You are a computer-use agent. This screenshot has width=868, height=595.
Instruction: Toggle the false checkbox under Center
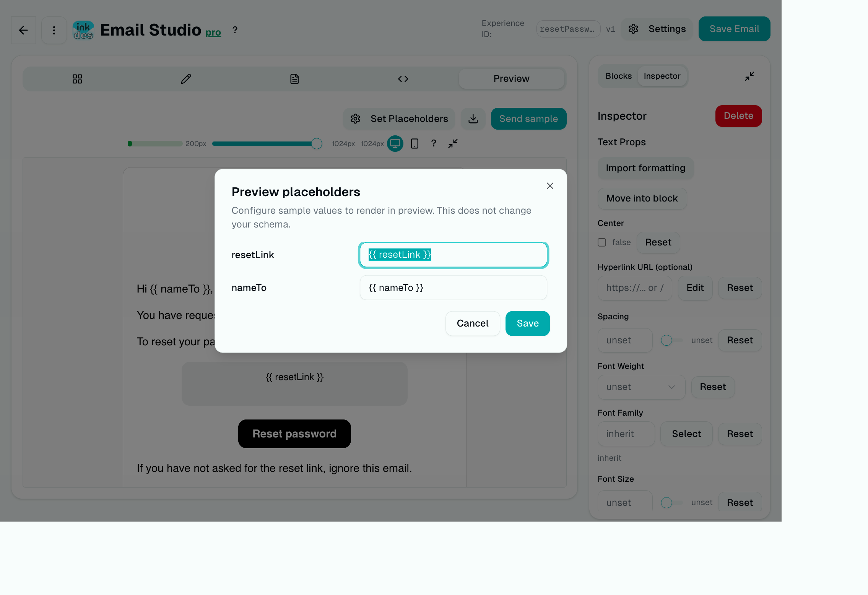click(x=602, y=242)
